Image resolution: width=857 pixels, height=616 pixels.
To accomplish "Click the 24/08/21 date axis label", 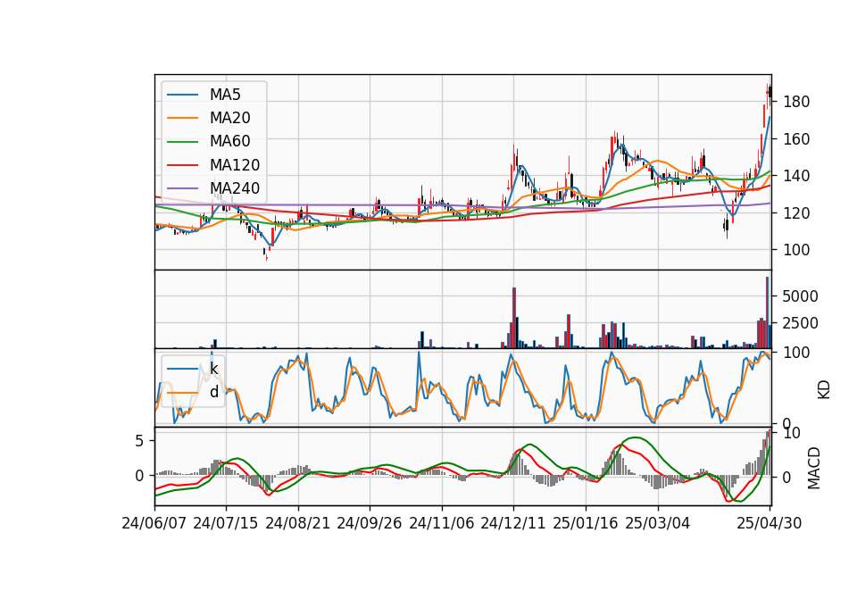I will click(298, 523).
